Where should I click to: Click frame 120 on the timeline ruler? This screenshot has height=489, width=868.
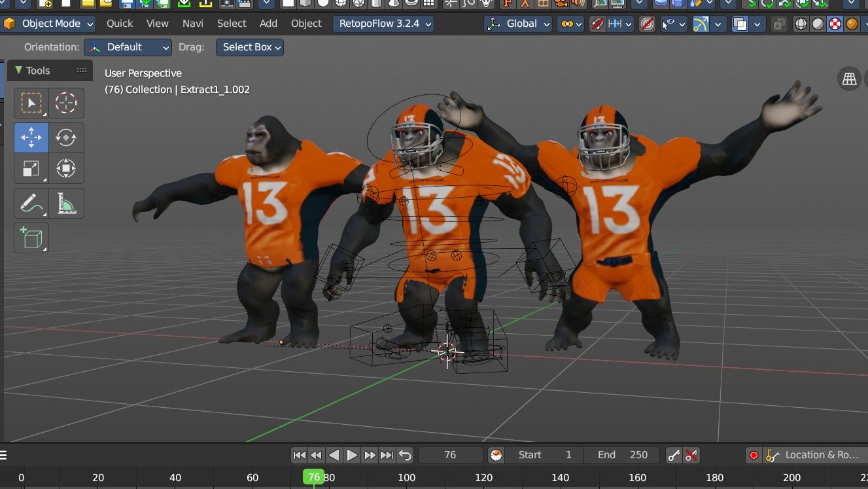tap(483, 478)
